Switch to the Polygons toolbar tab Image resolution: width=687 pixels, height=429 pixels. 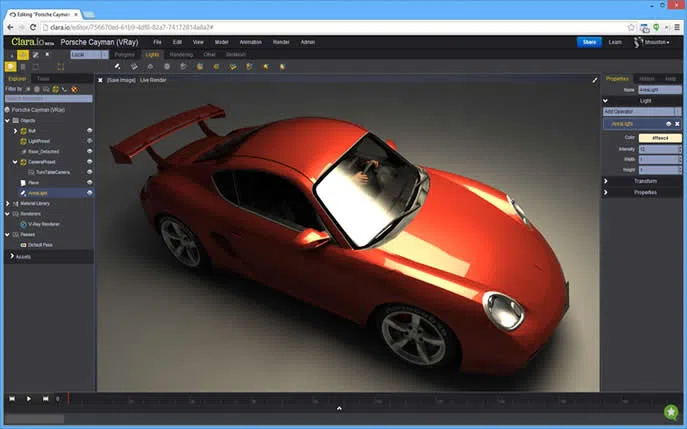point(124,54)
